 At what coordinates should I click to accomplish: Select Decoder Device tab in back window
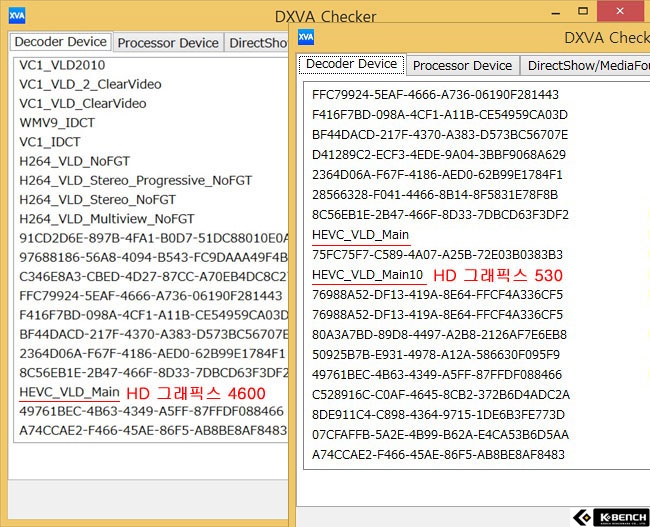point(61,42)
